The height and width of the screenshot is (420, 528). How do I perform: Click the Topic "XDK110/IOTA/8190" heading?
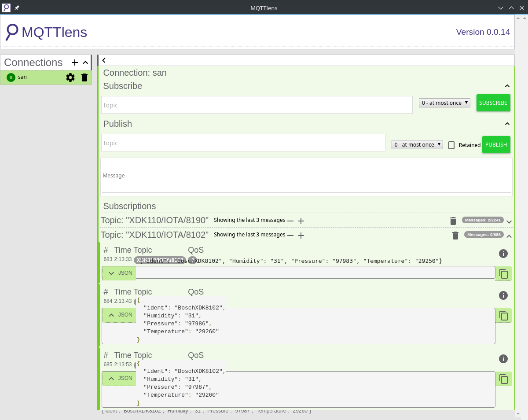pyautogui.click(x=154, y=220)
